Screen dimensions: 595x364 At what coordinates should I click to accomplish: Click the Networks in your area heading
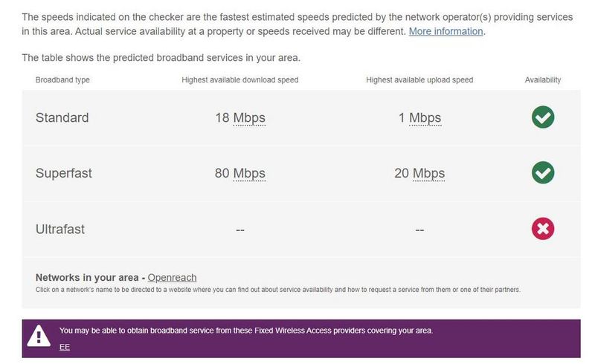pos(89,278)
